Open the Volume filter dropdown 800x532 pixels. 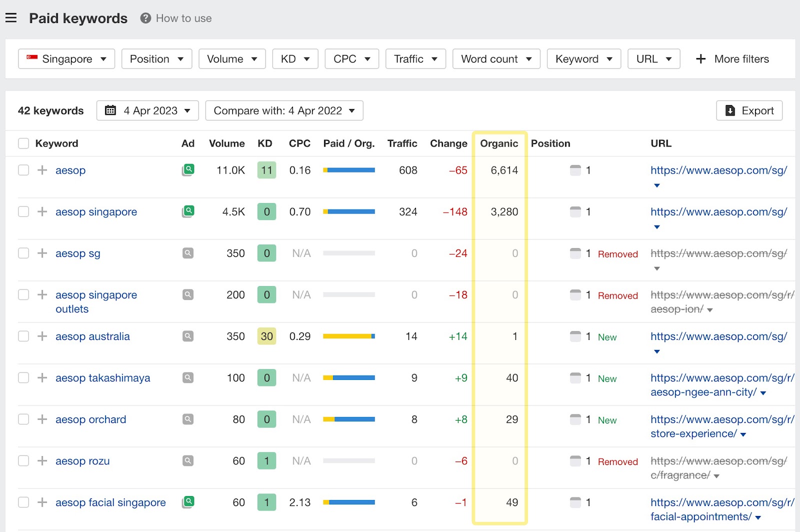(x=231, y=58)
